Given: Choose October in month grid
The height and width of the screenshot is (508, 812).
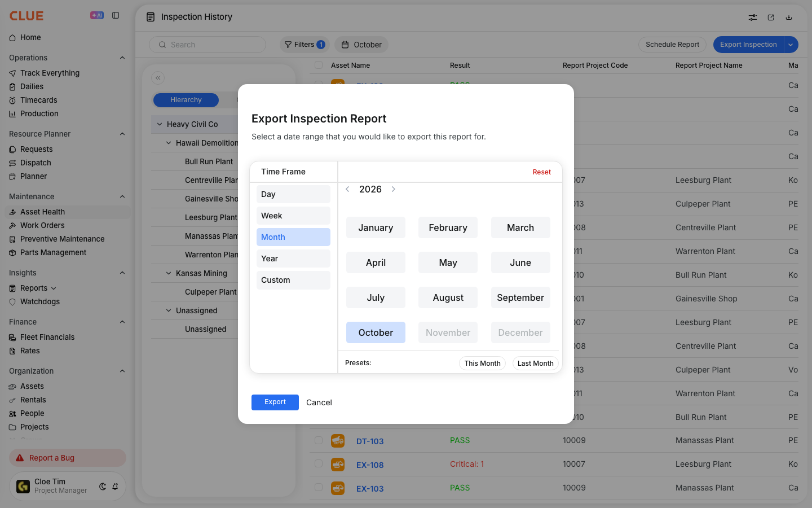Looking at the screenshot, I should click(x=376, y=332).
